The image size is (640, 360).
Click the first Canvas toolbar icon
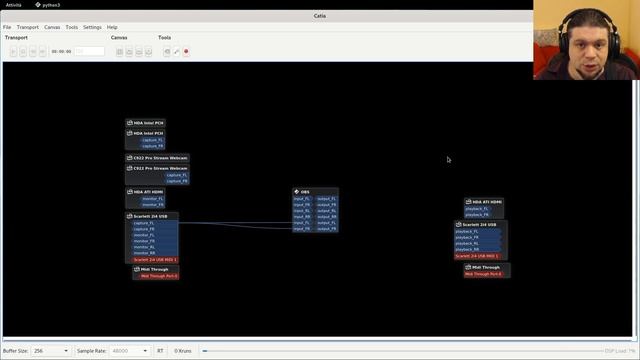click(x=120, y=51)
